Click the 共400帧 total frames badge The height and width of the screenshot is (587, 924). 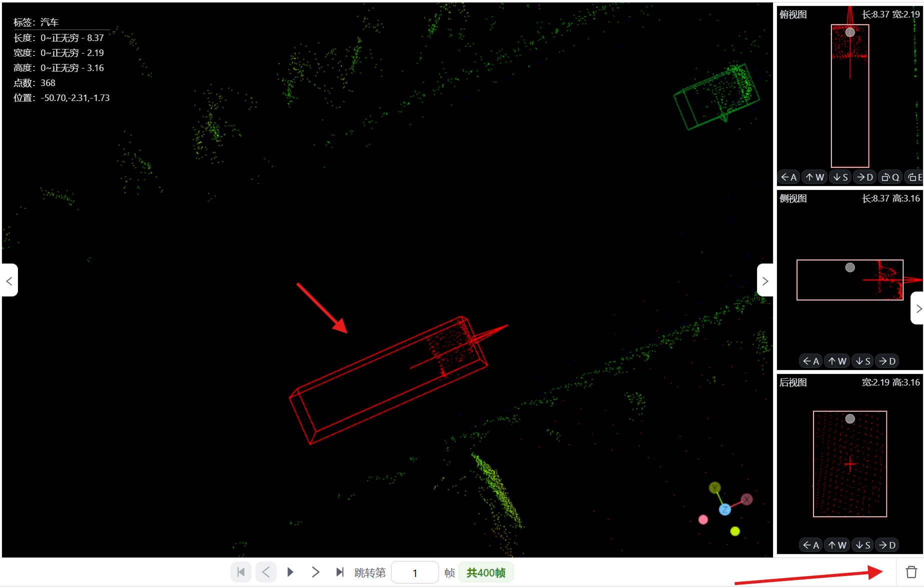pyautogui.click(x=485, y=572)
